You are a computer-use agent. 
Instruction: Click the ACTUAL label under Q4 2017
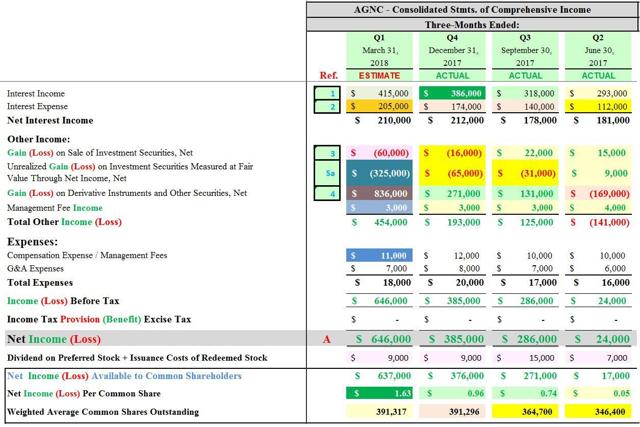tap(452, 76)
